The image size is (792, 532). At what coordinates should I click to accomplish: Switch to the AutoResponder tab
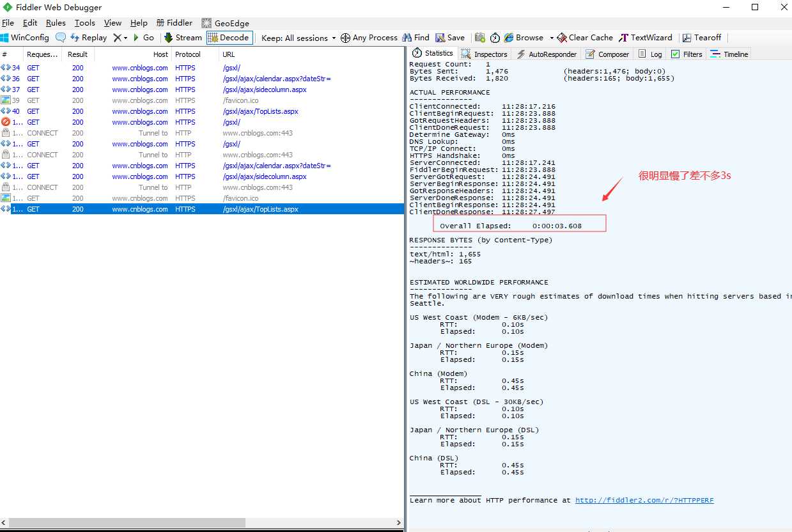547,54
